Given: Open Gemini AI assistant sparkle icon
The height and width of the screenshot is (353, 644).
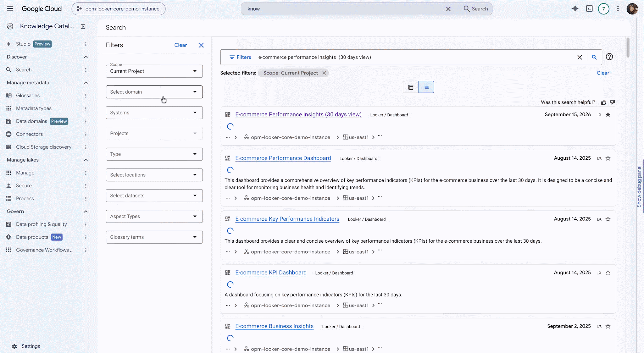Looking at the screenshot, I should coord(575,9).
